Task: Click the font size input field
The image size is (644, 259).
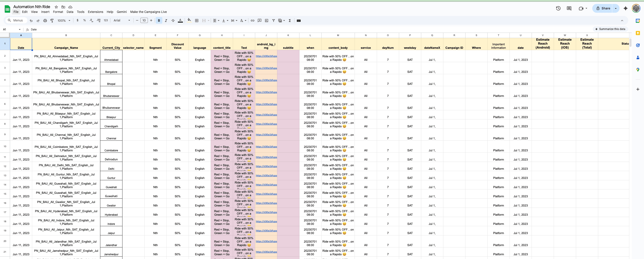Action: coord(144,21)
